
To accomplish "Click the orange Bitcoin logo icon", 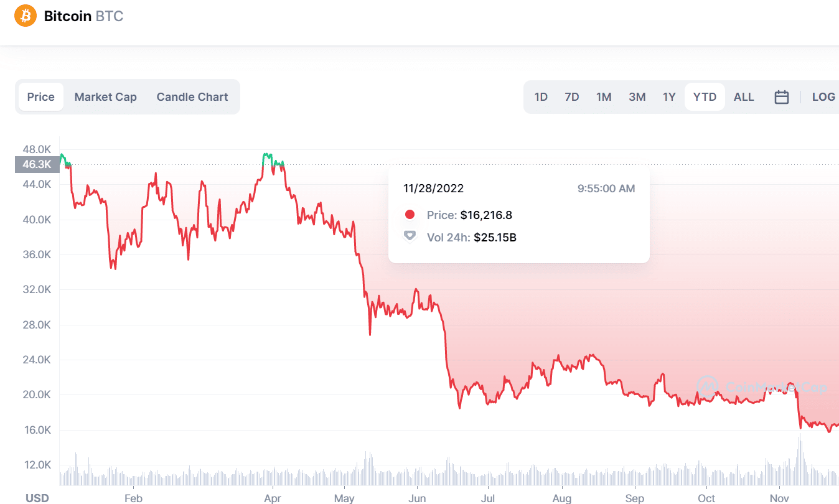I will pos(26,16).
